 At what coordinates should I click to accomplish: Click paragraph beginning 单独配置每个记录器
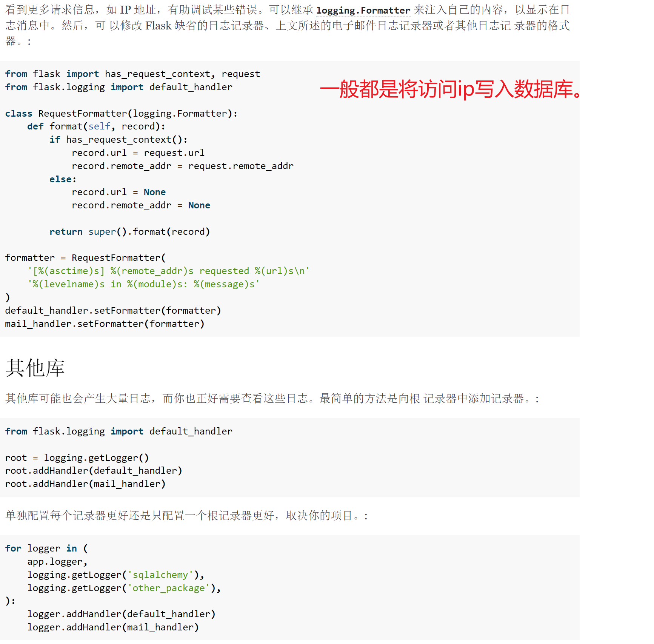pyautogui.click(x=186, y=516)
